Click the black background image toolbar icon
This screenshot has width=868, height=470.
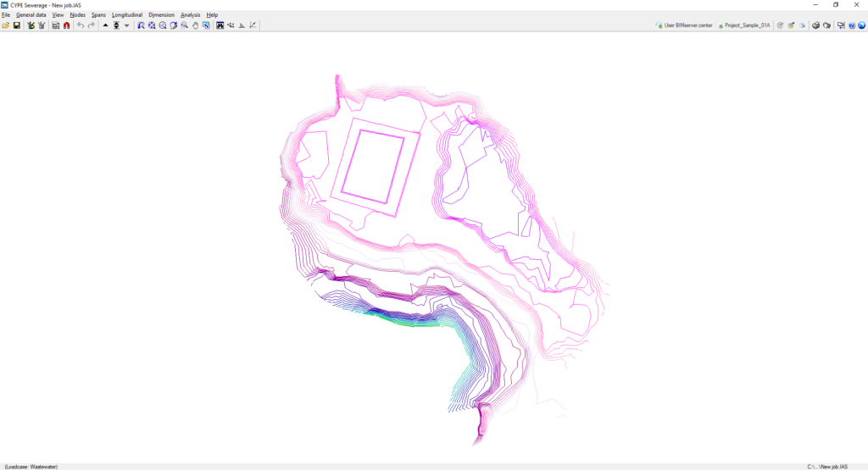220,25
